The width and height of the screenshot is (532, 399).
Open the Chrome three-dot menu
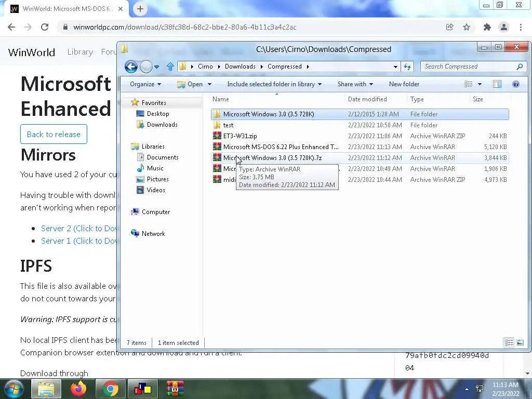[521, 27]
